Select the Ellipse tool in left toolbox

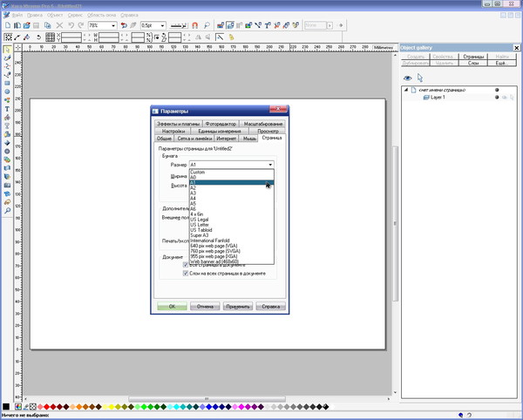(x=7, y=91)
